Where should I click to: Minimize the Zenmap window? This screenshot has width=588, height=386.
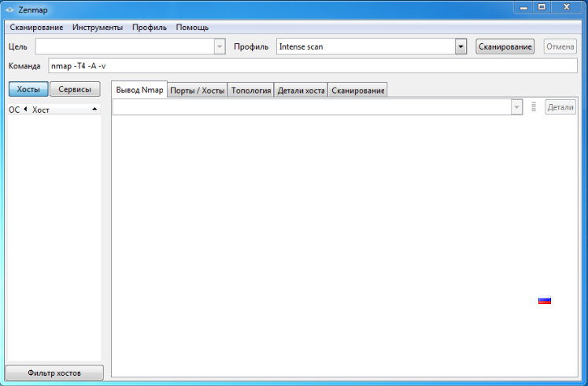523,7
